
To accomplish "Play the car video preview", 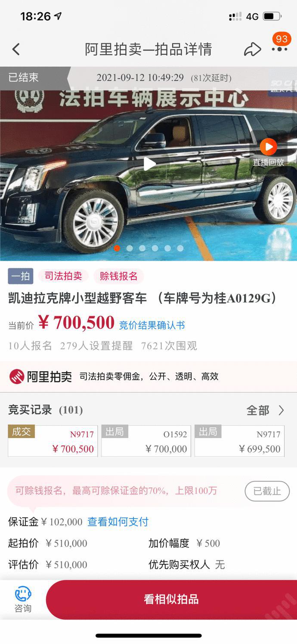I will click(x=149, y=164).
